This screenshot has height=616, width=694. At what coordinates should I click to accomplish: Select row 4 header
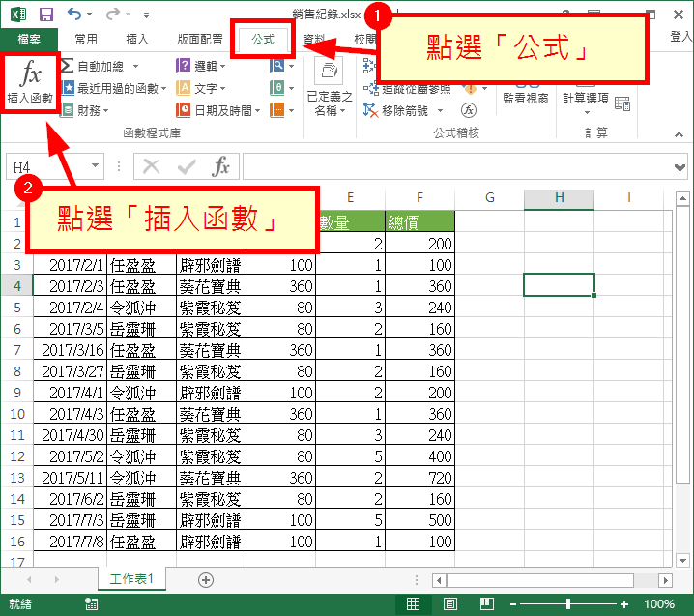pyautogui.click(x=16, y=285)
